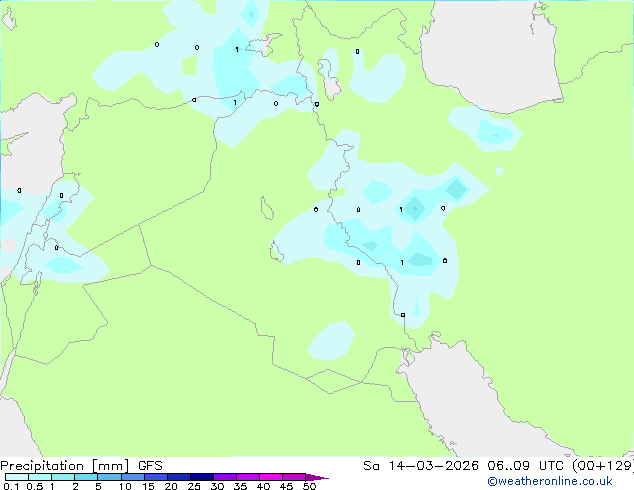Pick the 5–10 mm legend swatch
This screenshot has width=634, height=490.
[x=109, y=477]
